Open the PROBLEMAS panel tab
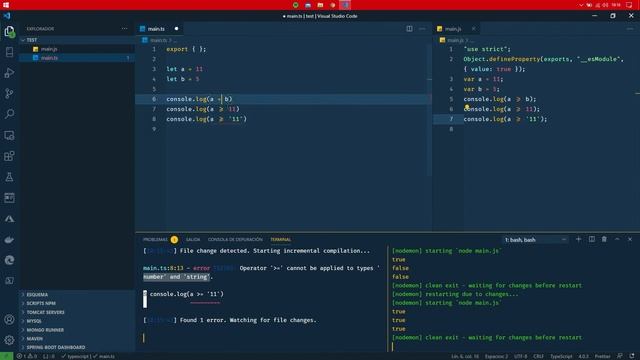This screenshot has width=640, height=360. tap(156, 240)
